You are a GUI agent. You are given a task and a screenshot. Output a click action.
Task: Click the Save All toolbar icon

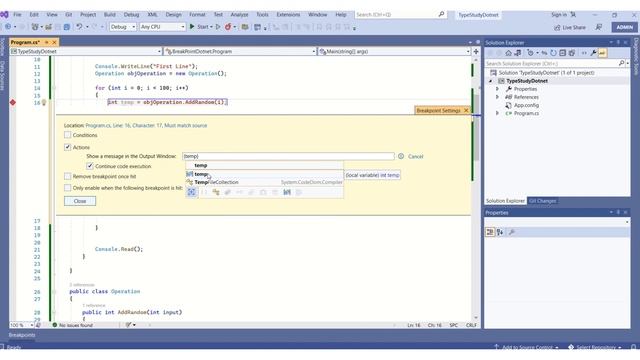67,27
